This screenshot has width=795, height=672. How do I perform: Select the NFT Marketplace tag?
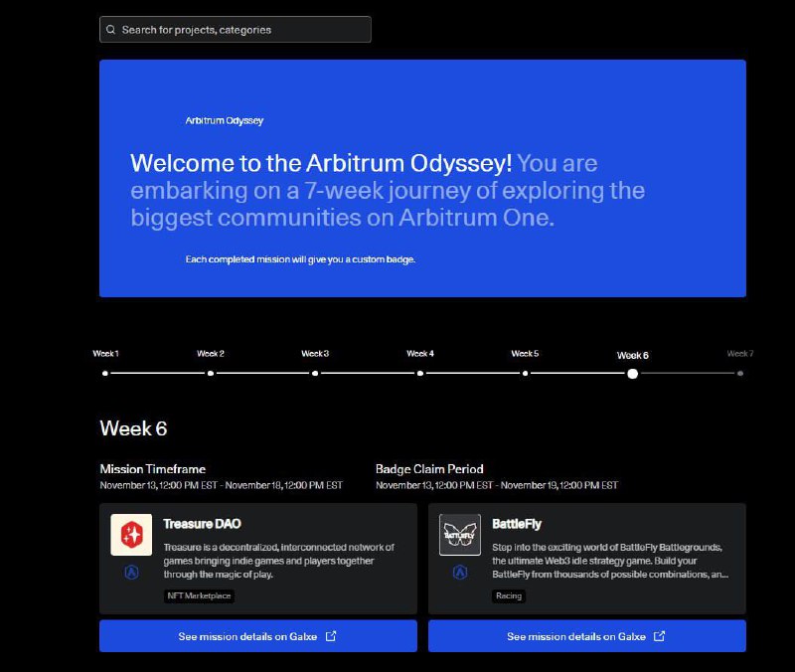(199, 595)
